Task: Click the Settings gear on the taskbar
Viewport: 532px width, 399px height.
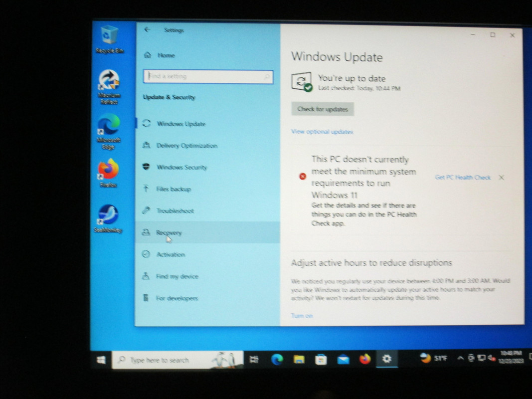Action: click(387, 359)
